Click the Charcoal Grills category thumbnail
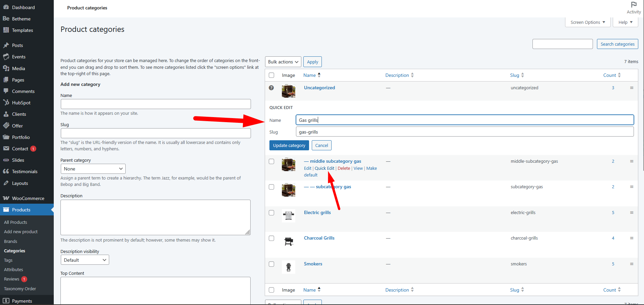The height and width of the screenshot is (305, 644). 288,241
